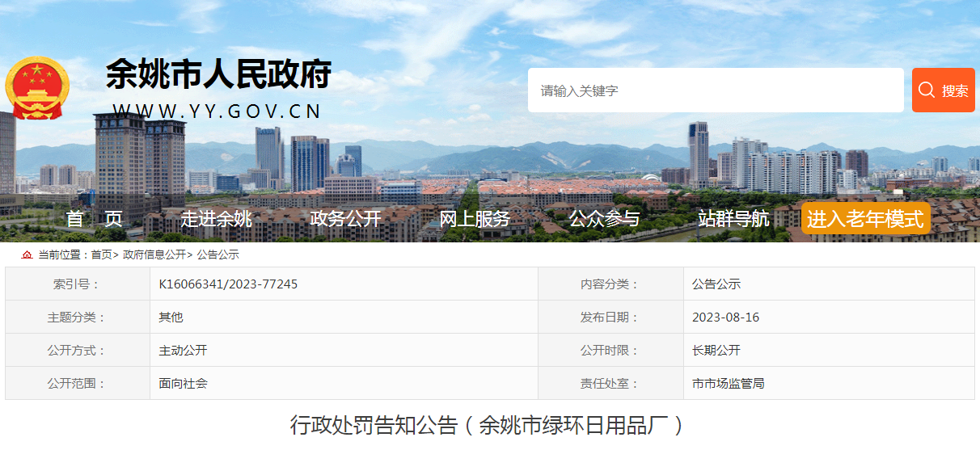The width and height of the screenshot is (980, 450).
Task: Click the 公告公示 breadcrumb link
Action: (x=218, y=254)
